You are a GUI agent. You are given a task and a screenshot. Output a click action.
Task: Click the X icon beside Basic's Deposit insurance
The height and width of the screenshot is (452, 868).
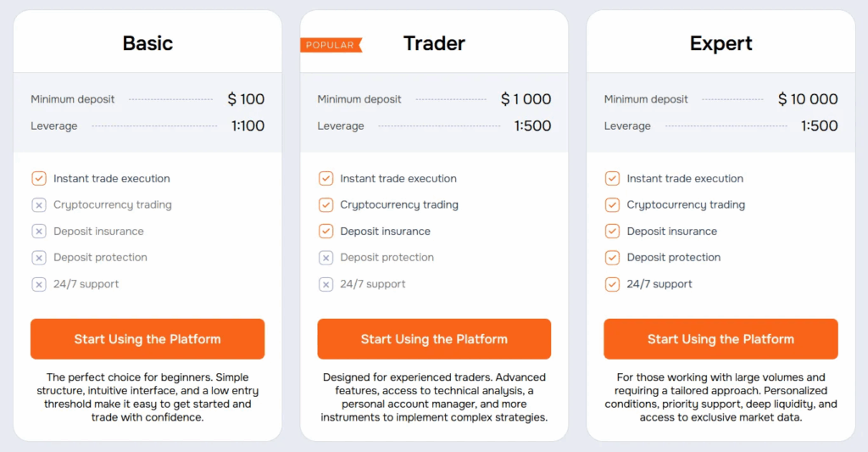point(39,232)
